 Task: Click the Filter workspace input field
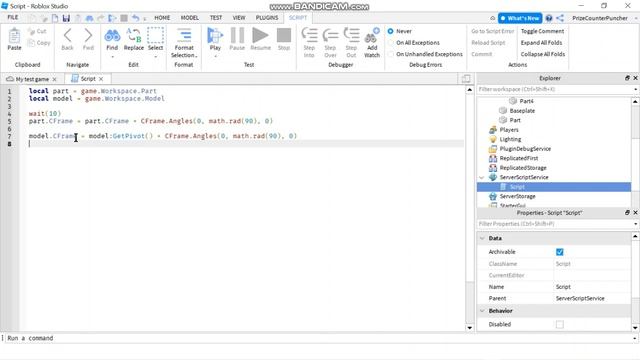coord(554,89)
